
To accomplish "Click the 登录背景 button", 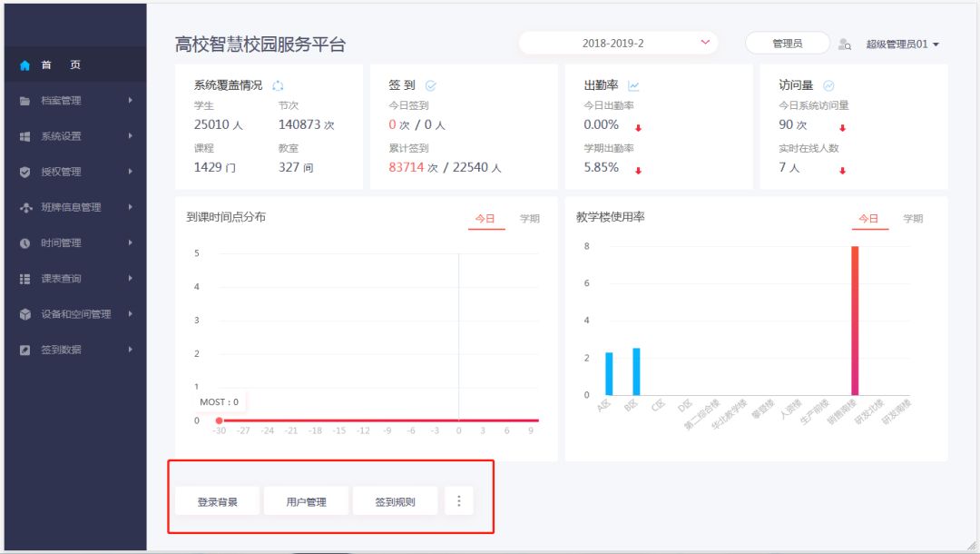I will (218, 501).
